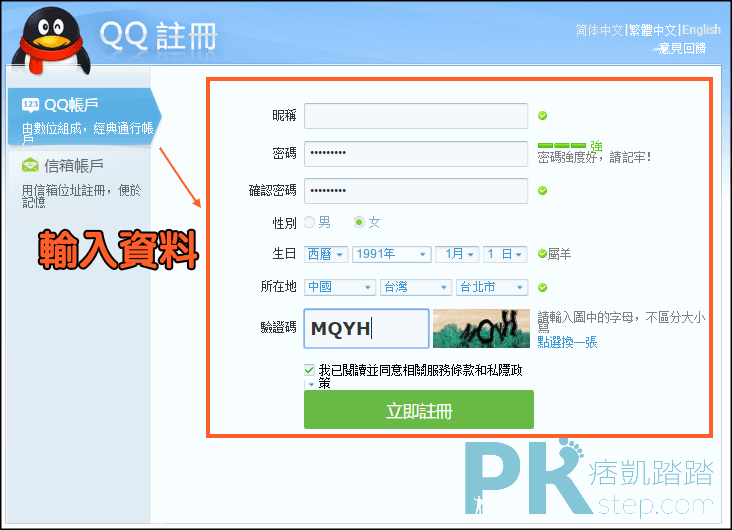Switch language to English
The width and height of the screenshot is (732, 530).
pos(701,30)
